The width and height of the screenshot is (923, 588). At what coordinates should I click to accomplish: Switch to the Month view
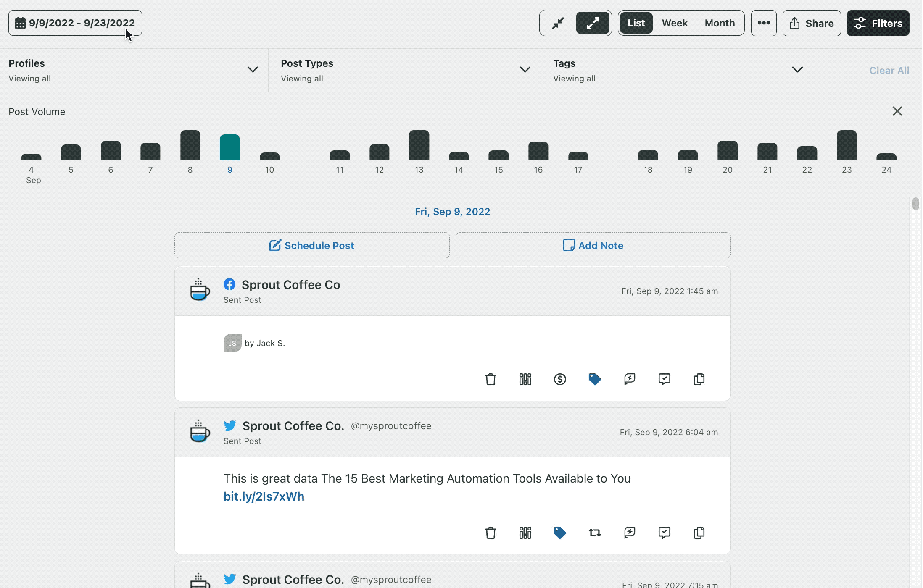pos(720,23)
